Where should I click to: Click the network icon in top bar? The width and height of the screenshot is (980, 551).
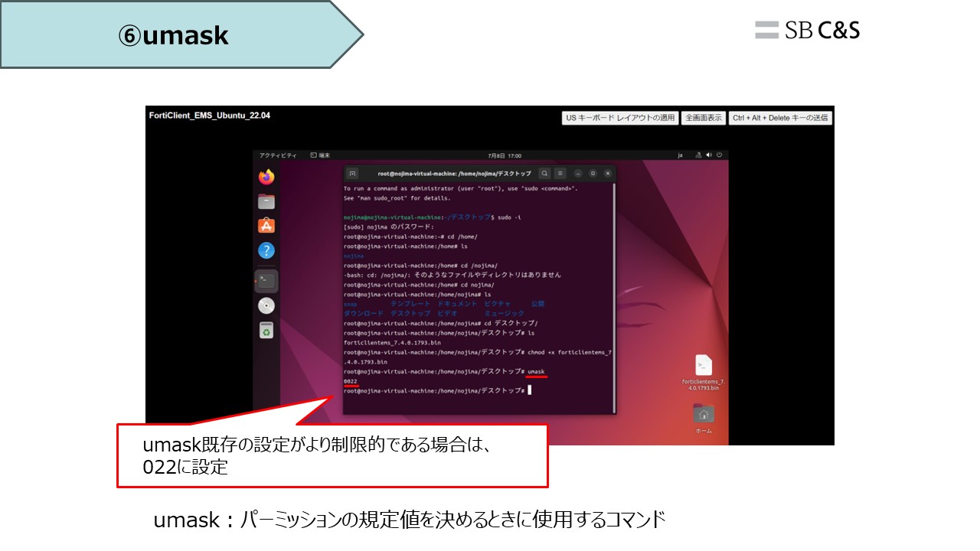(699, 155)
